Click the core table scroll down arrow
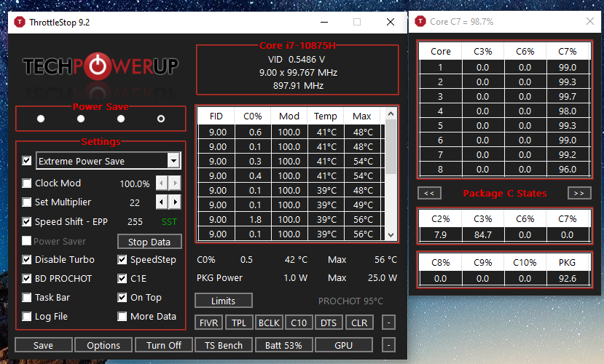The image size is (604, 364). click(x=391, y=234)
